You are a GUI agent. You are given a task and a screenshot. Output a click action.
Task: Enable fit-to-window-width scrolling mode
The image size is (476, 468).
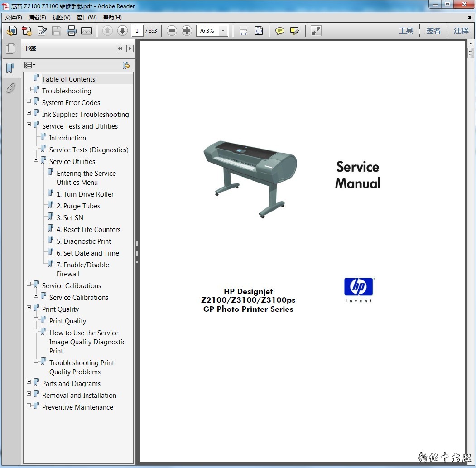[244, 31]
